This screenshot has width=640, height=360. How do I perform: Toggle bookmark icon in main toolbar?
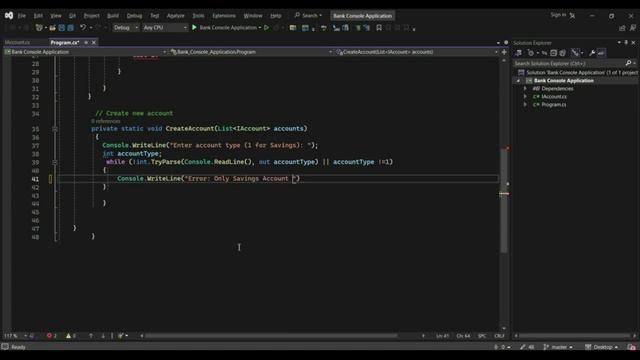click(x=379, y=28)
